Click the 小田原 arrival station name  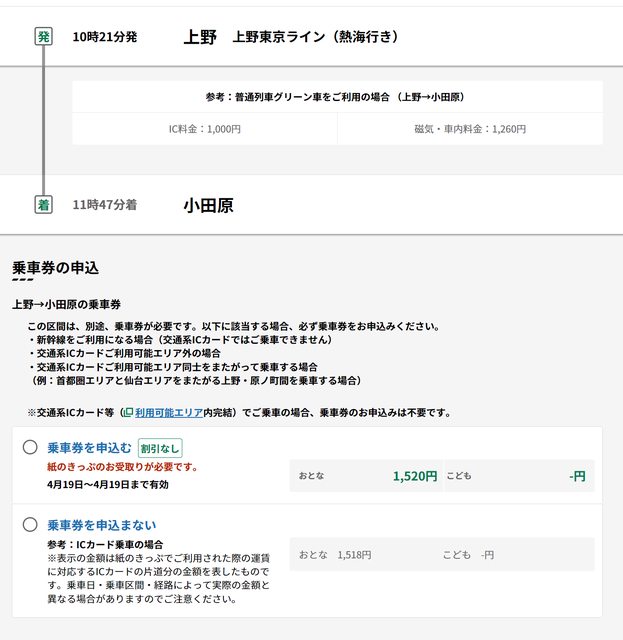pos(208,205)
